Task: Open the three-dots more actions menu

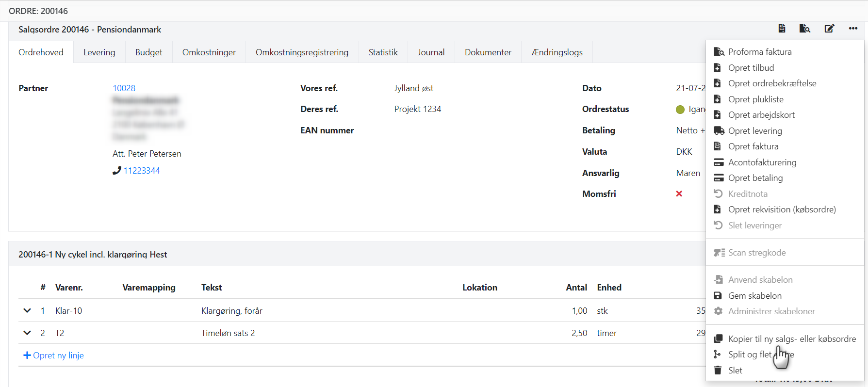Action: tap(853, 29)
